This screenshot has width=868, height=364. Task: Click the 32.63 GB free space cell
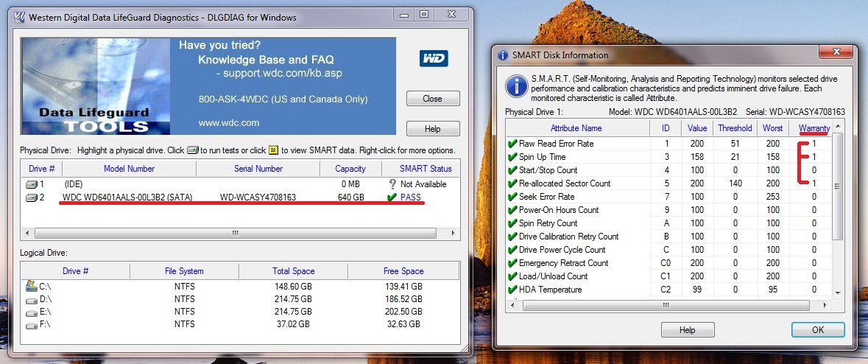[403, 323]
